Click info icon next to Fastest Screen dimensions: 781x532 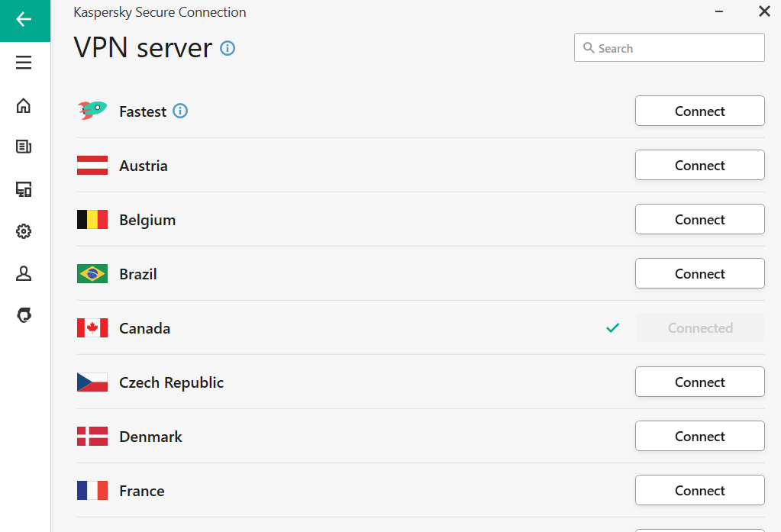pyautogui.click(x=180, y=111)
